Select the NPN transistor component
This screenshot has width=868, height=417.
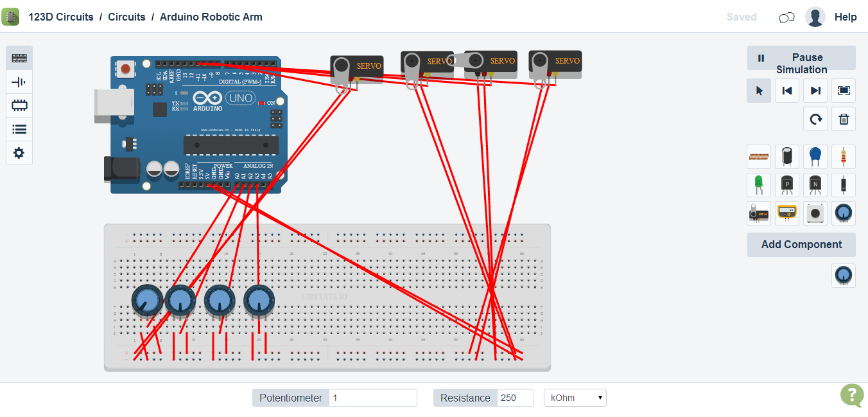click(x=815, y=184)
